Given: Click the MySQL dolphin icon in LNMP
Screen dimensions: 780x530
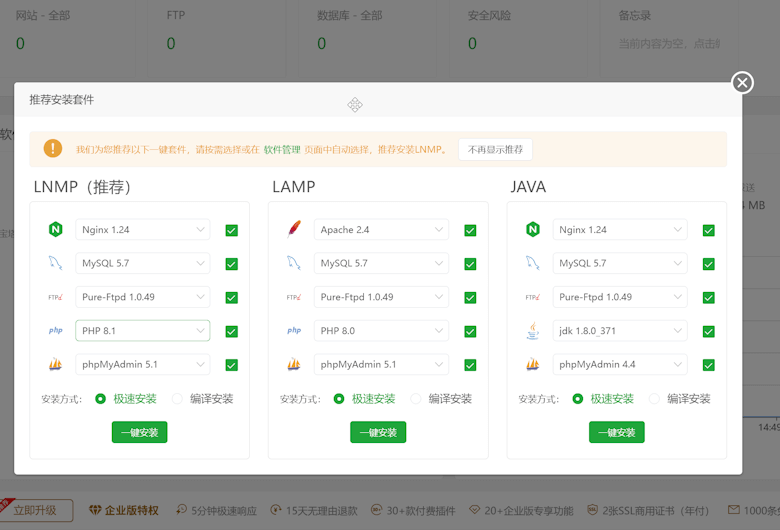Looking at the screenshot, I should (55, 263).
